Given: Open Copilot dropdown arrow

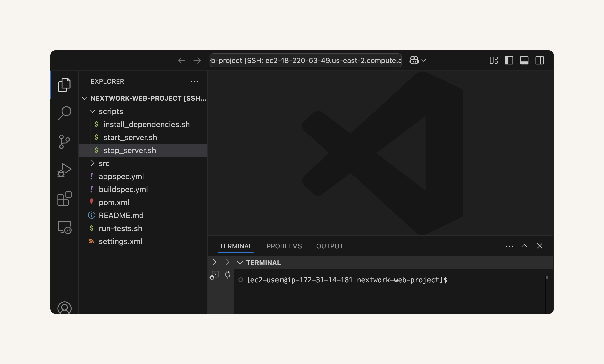Looking at the screenshot, I should (x=424, y=61).
